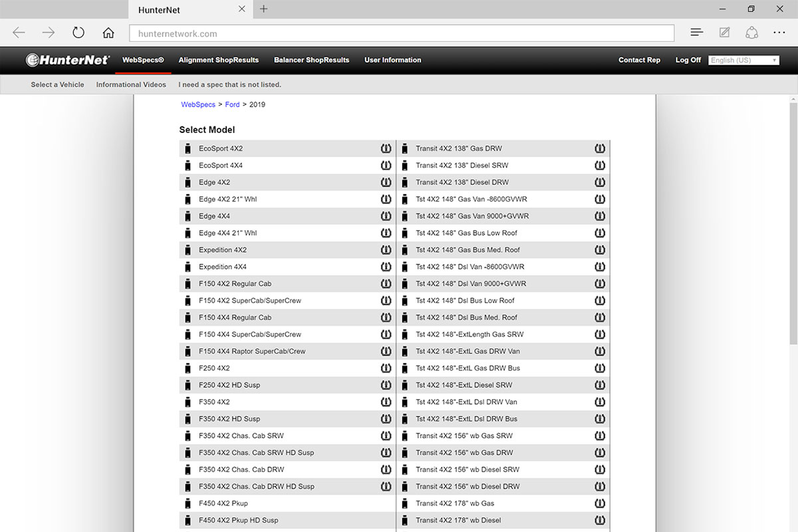Image resolution: width=798 pixels, height=532 pixels.
Task: Close the HunterNet browser tab
Action: point(241,9)
